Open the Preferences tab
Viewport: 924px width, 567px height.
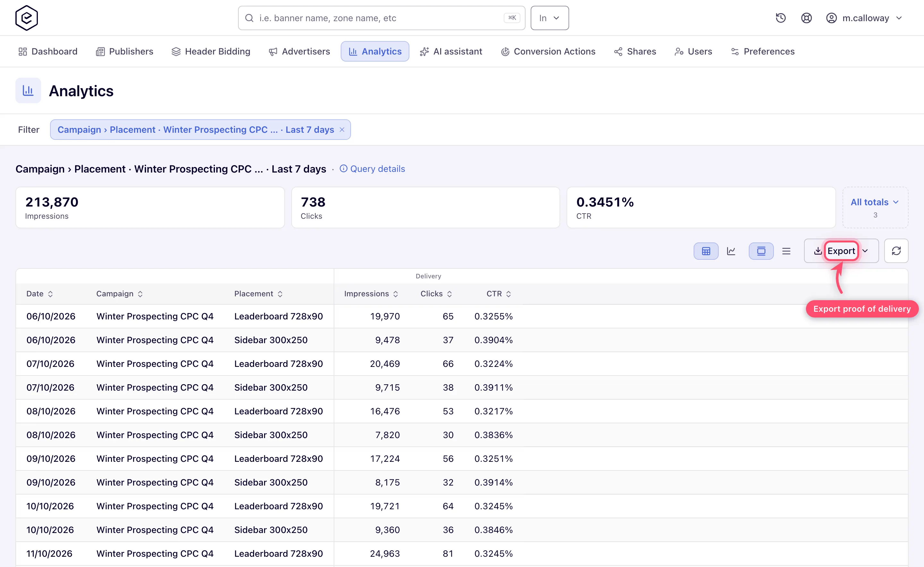763,51
